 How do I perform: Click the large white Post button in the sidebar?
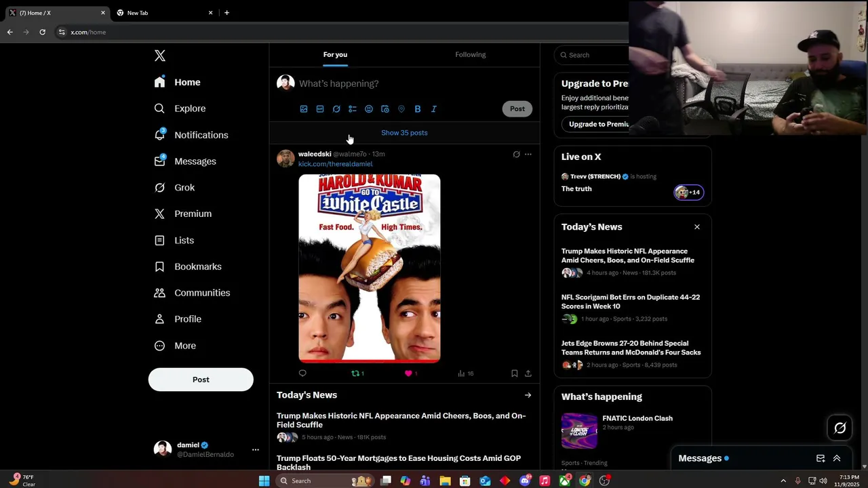201,380
